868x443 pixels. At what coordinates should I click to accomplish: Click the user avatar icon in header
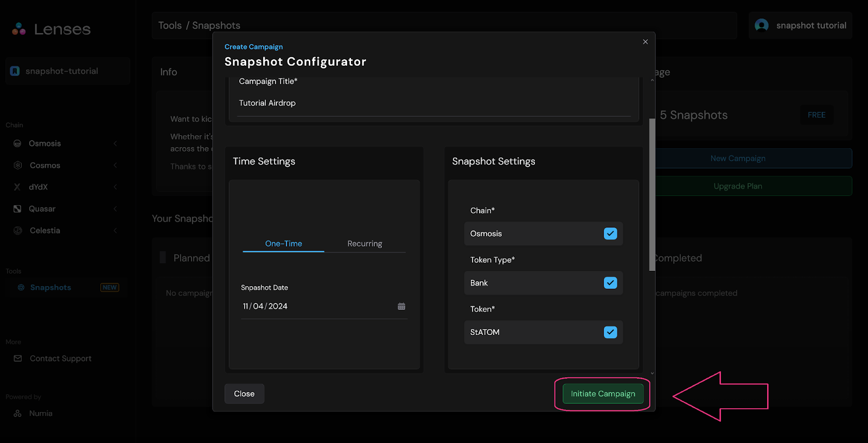[x=762, y=26]
